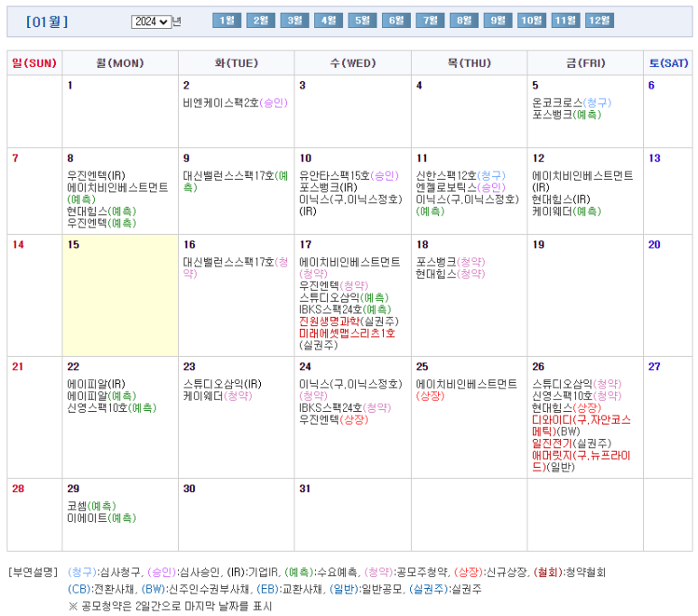Viewport: 698px width, 616px height.
Task: Open 일진전기(실권주) entry on the 26th
Action: coord(572,443)
